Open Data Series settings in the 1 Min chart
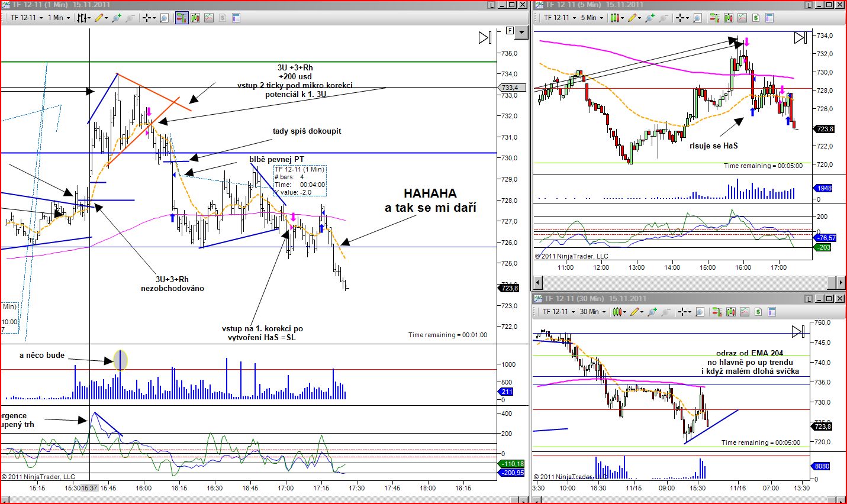 (196, 18)
